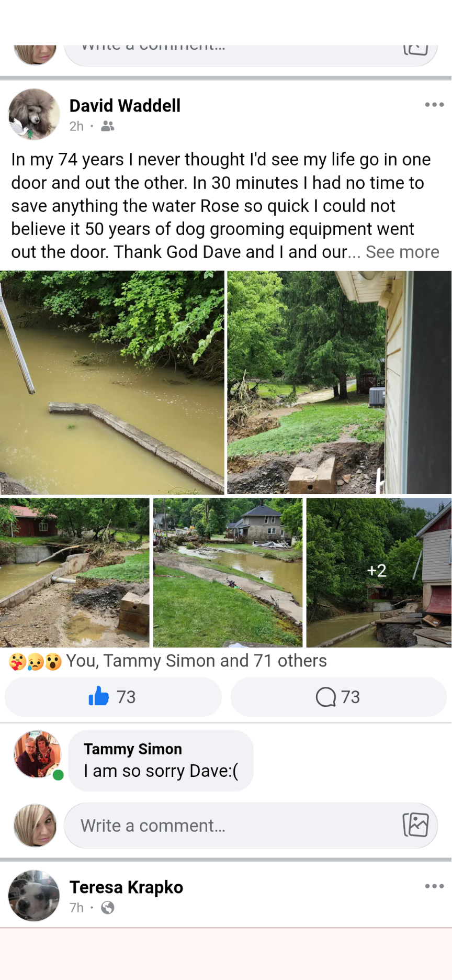Viewport: 452px width, 980px height.
Task: Open options menu on Teresa Krapko's post
Action: [434, 886]
